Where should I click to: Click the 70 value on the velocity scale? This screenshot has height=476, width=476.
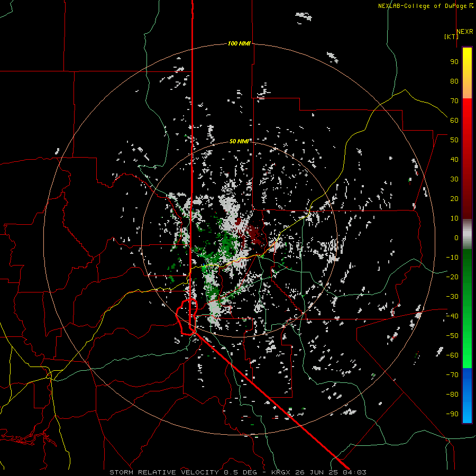coord(454,101)
